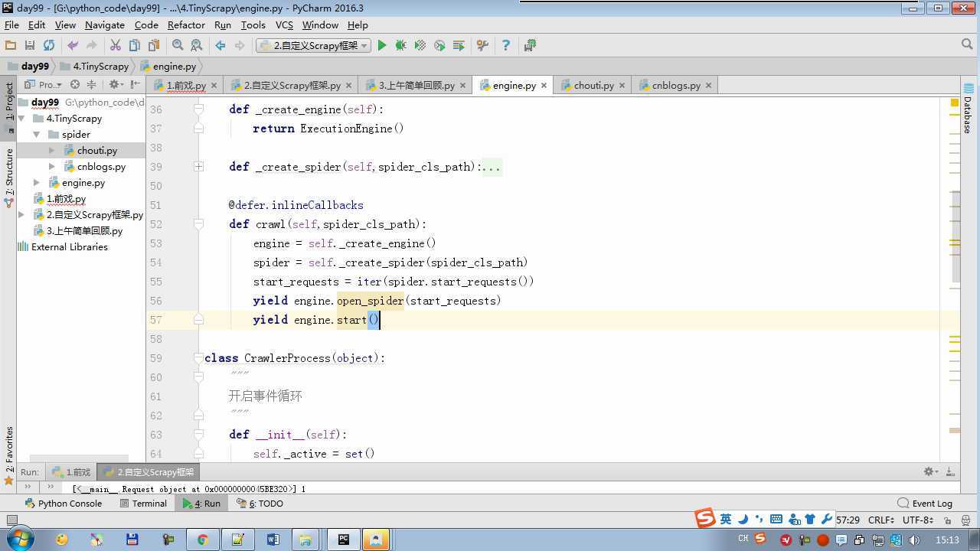Open the run configuration dropdown
980x551 pixels.
pos(313,46)
